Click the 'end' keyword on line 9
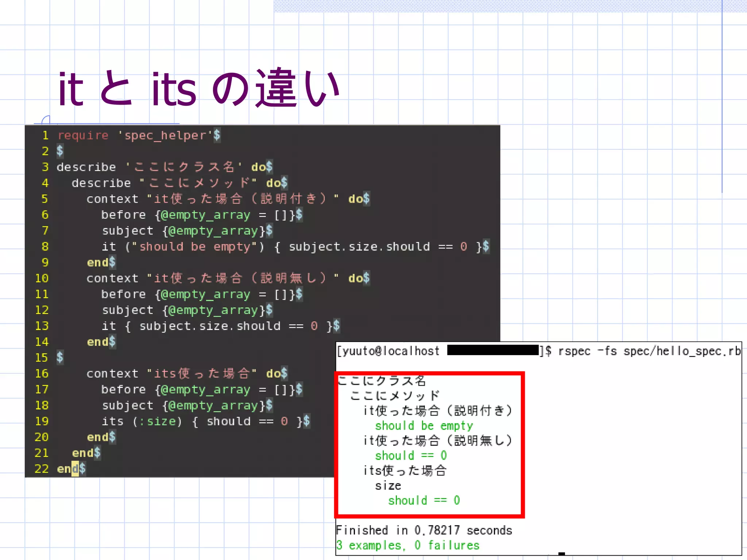Image resolution: width=747 pixels, height=560 pixels. pos(97,262)
